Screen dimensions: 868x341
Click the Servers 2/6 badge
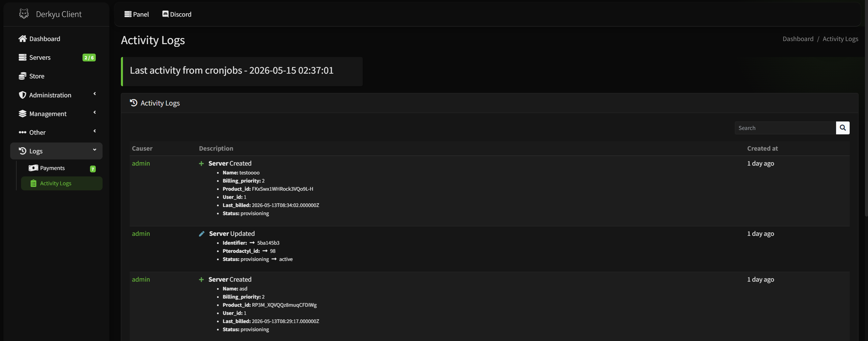(x=89, y=58)
